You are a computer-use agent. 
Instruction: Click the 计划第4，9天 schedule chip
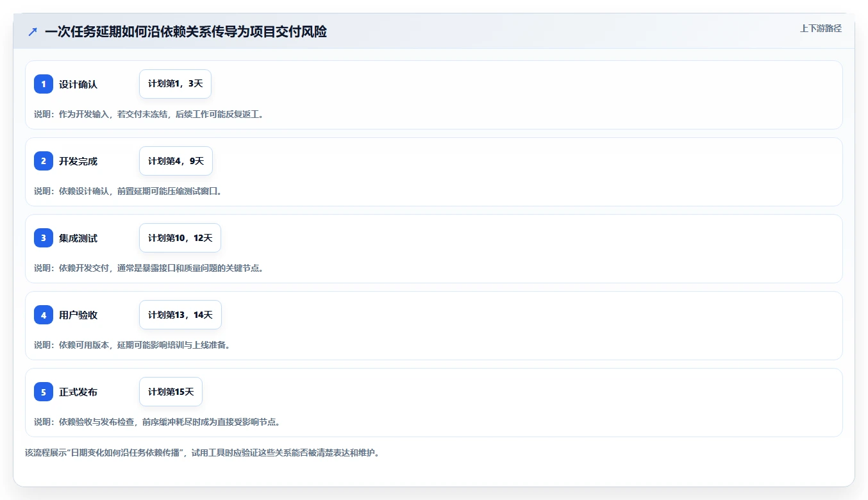(x=176, y=161)
